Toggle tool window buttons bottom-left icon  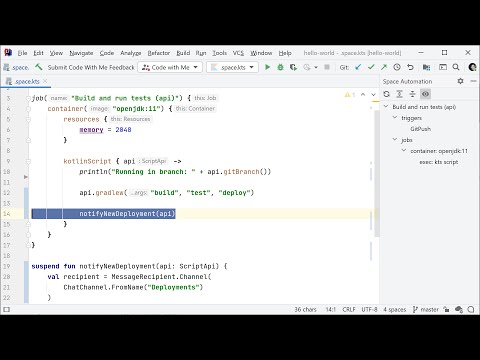pos(6,309)
